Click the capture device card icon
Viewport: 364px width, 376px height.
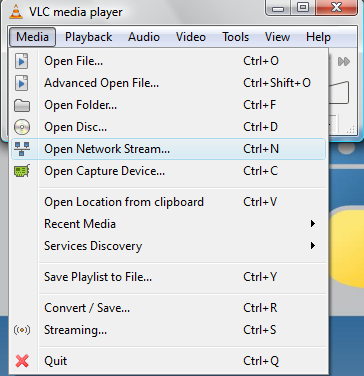(x=22, y=171)
